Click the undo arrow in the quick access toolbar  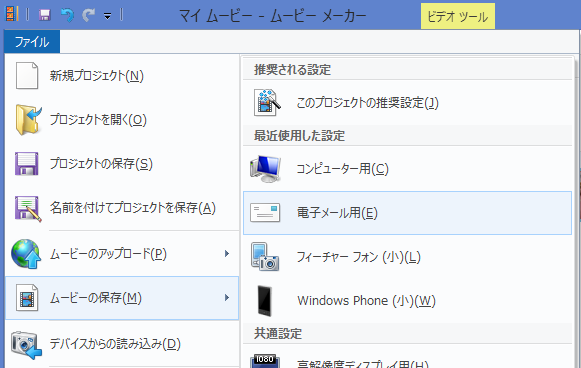pos(67,15)
